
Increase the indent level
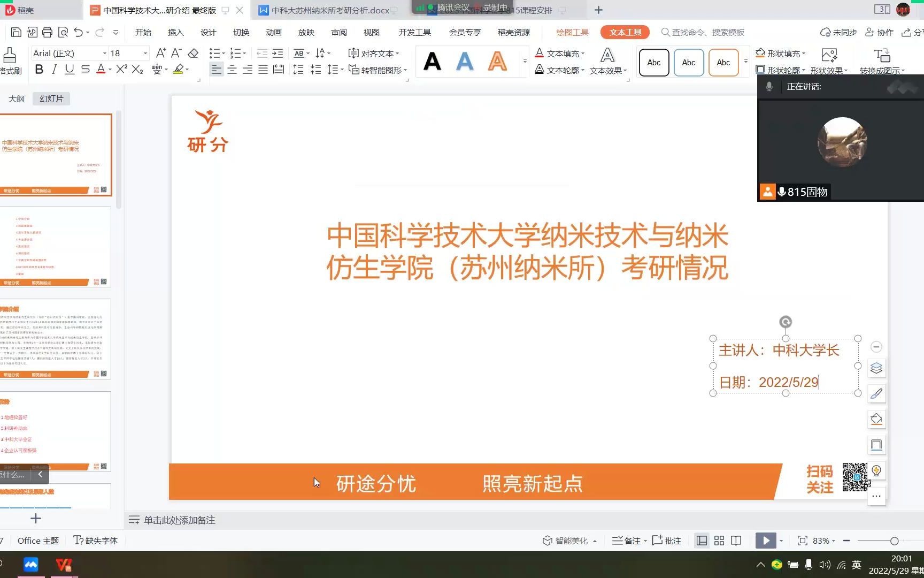click(x=278, y=53)
